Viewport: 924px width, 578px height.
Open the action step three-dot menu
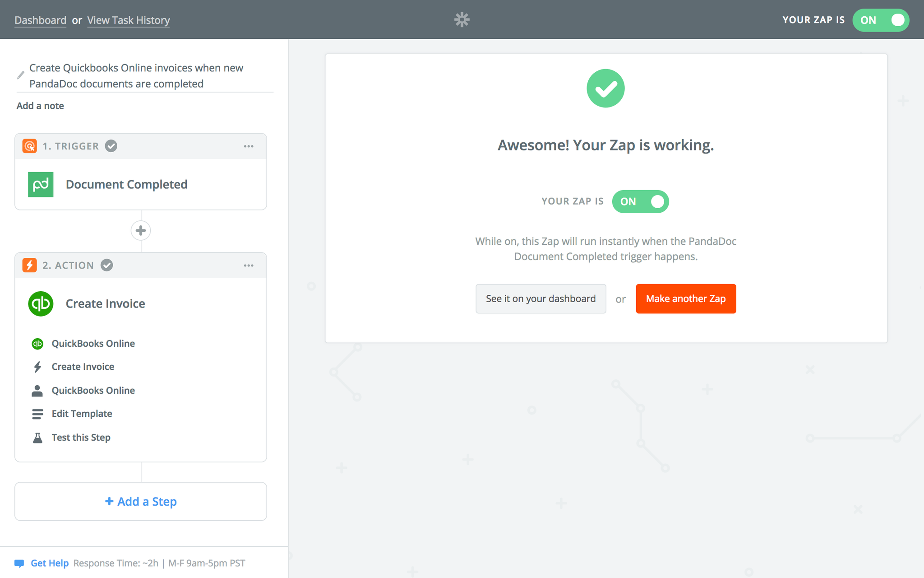pos(249,266)
